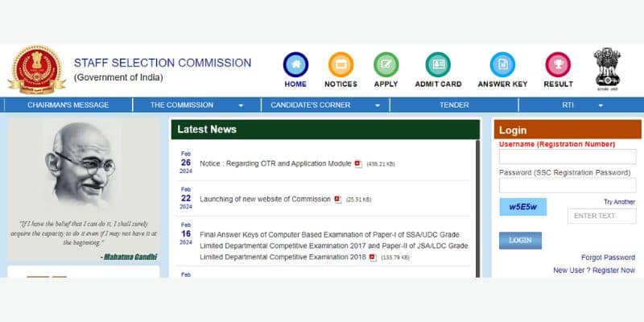This screenshot has height=322, width=644.
Task: Open the Notices icon
Action: [x=341, y=65]
